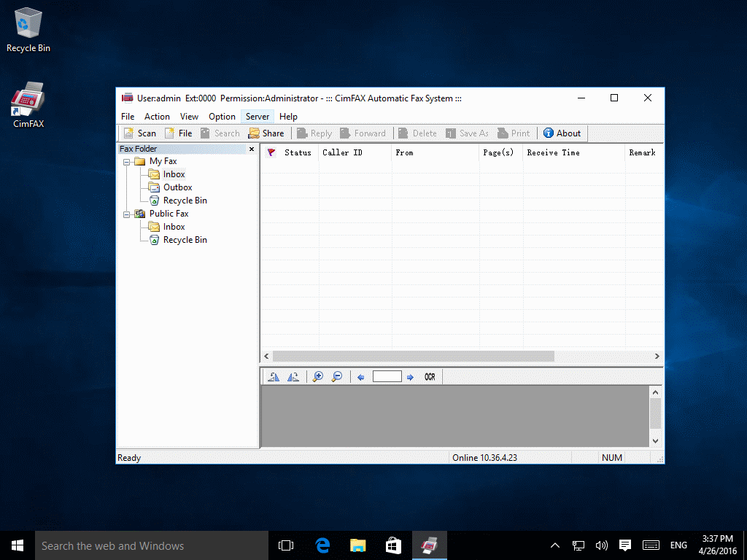Image resolution: width=747 pixels, height=560 pixels.
Task: Open the desktop Recycle Bin icon
Action: coord(28,31)
